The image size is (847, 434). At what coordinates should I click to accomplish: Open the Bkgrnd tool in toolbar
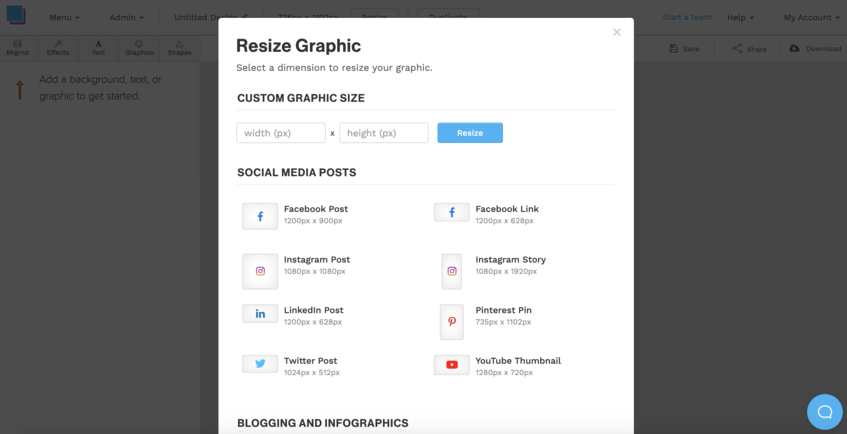click(x=17, y=48)
